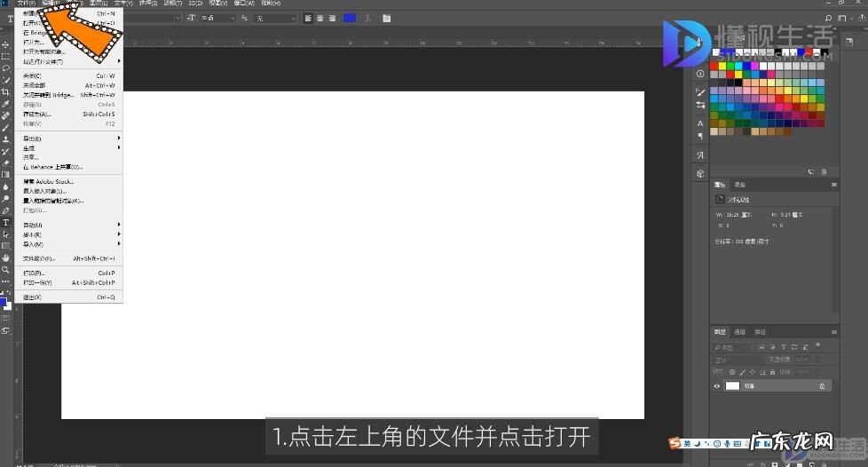Open the info circle panel icon
Screen dimensions: 868x467
pos(700,73)
